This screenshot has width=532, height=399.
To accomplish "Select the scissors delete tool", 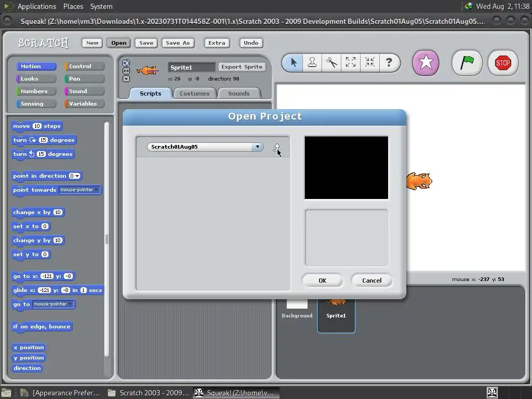I will [x=331, y=62].
